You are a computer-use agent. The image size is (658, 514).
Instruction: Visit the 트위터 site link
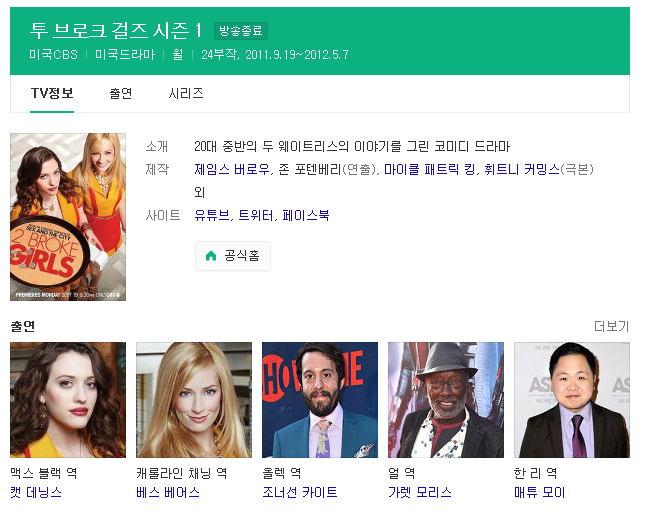point(256,216)
